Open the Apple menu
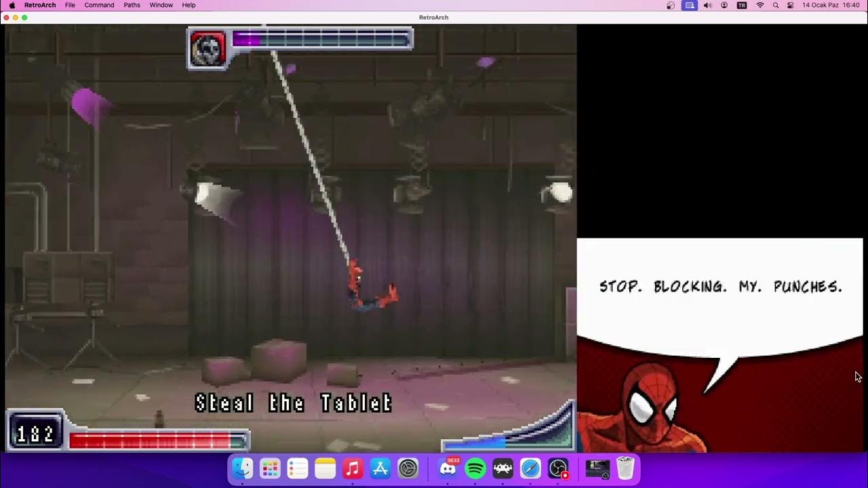Viewport: 868px width, 488px height. click(12, 5)
